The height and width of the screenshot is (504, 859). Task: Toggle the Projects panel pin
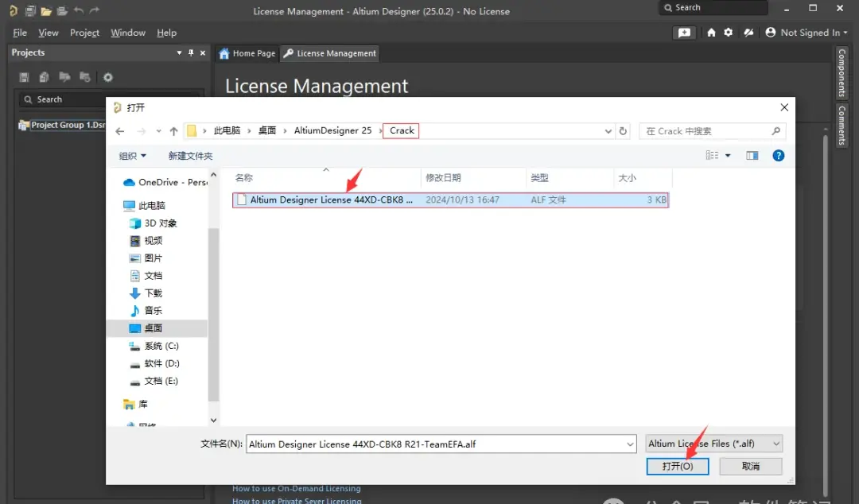[x=191, y=52]
